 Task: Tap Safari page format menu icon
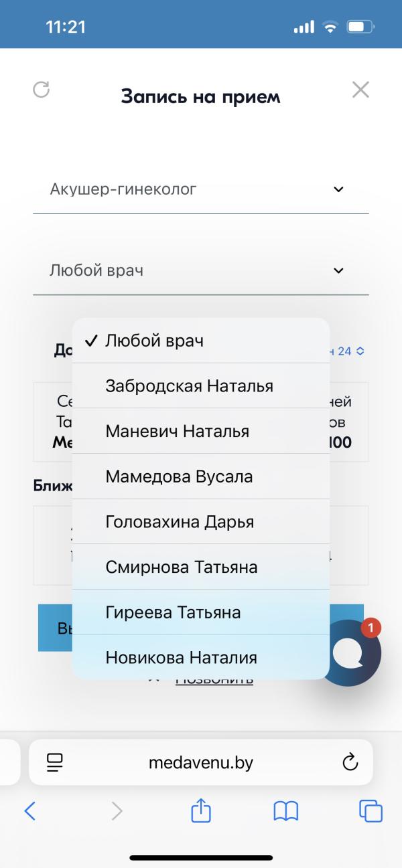(54, 762)
